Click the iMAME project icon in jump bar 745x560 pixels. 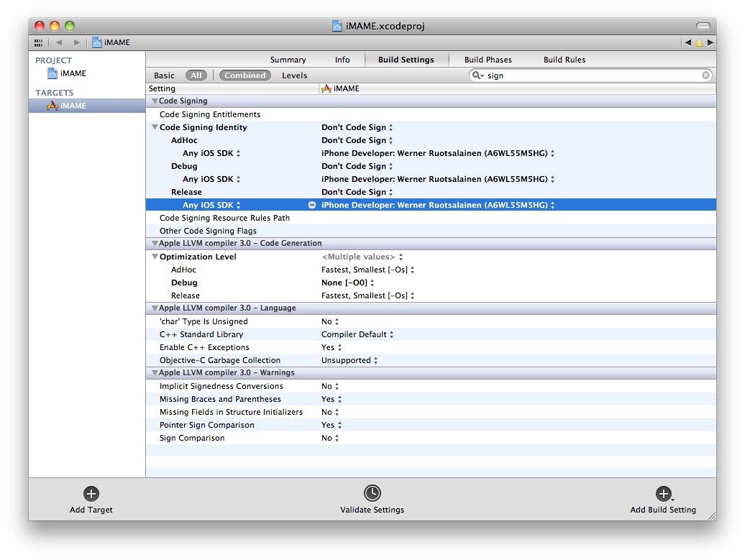click(x=97, y=42)
